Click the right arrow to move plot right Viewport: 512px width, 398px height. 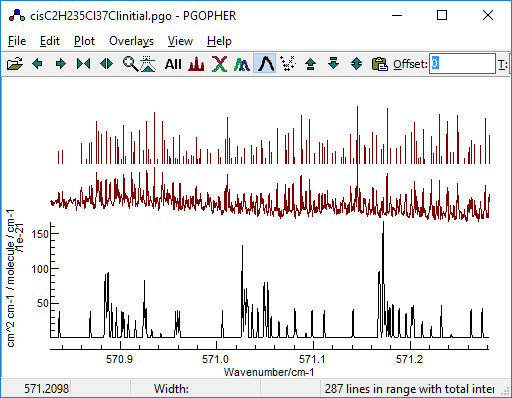click(60, 63)
